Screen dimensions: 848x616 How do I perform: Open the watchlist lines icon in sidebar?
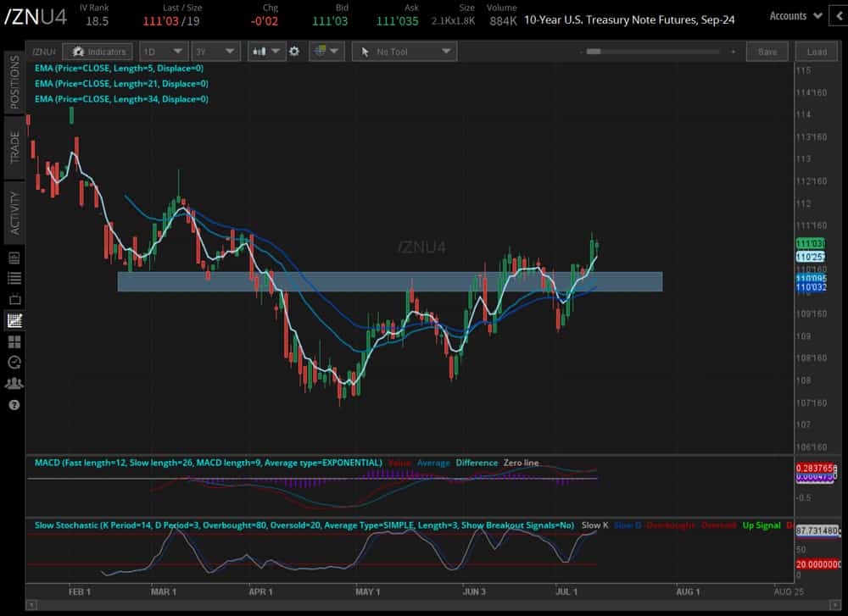tap(14, 278)
